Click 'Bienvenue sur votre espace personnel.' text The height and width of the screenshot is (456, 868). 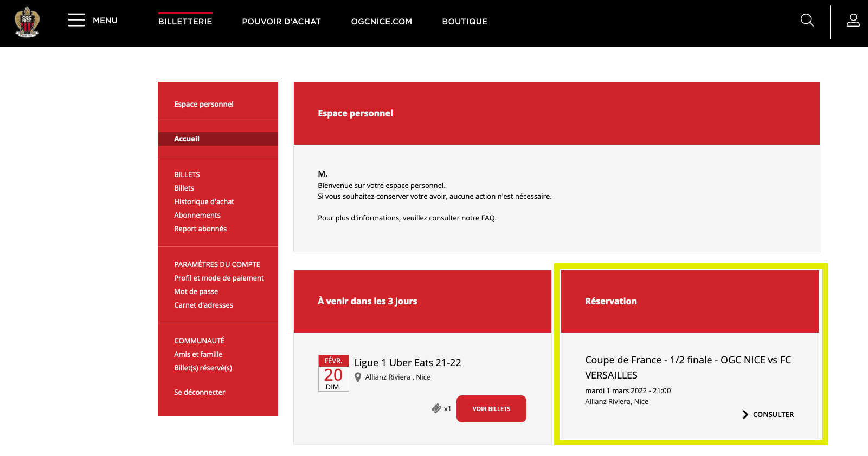pyautogui.click(x=382, y=185)
